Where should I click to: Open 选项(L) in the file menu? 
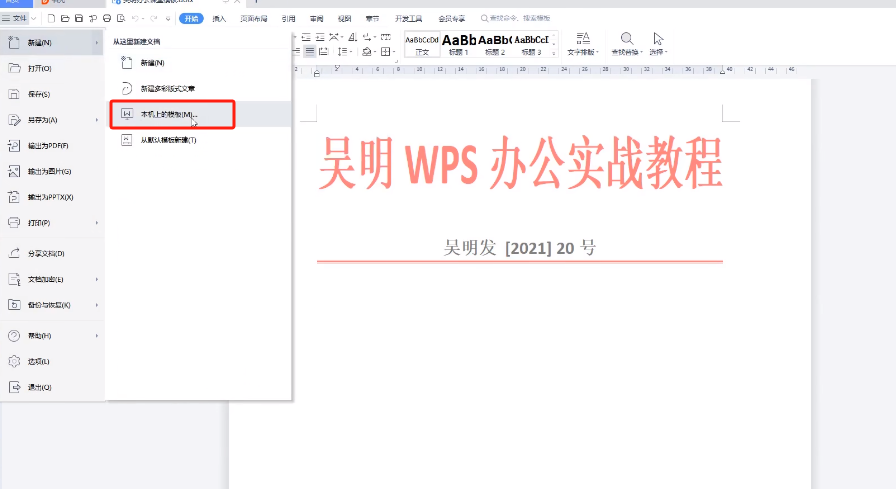pyautogui.click(x=51, y=362)
